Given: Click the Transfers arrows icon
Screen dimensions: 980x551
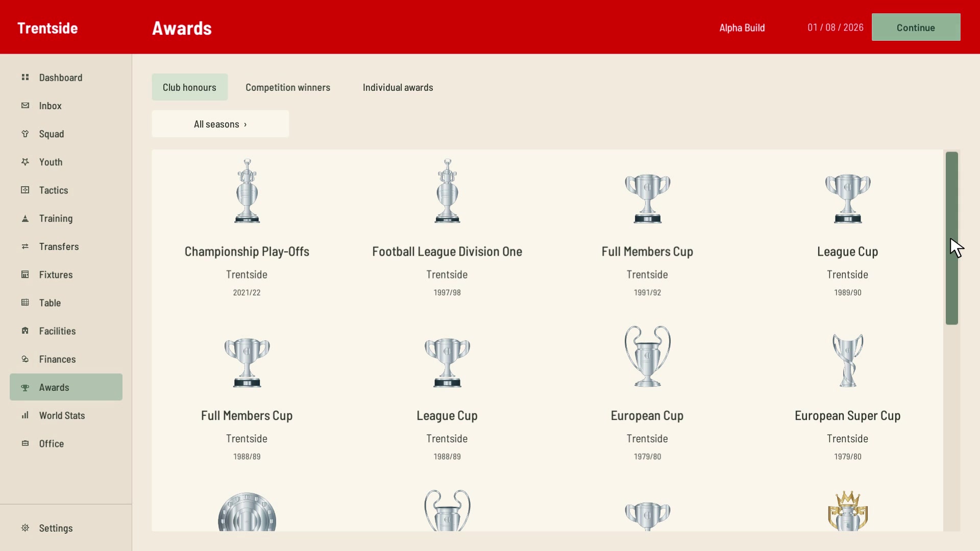Looking at the screenshot, I should (x=25, y=246).
